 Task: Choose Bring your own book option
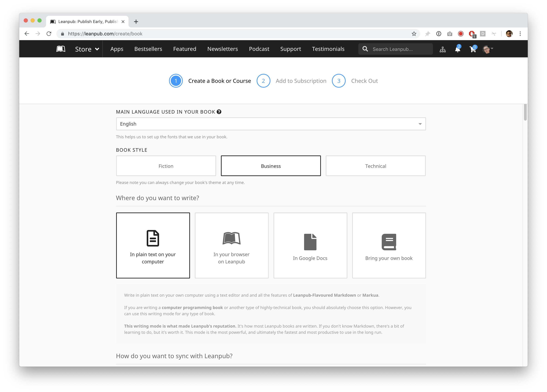[389, 245]
